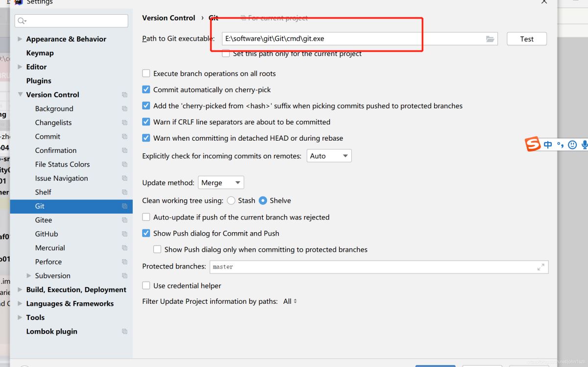Image resolution: width=588 pixels, height=367 pixels.
Task: Click the folder browse icon for Git path
Action: (490, 39)
